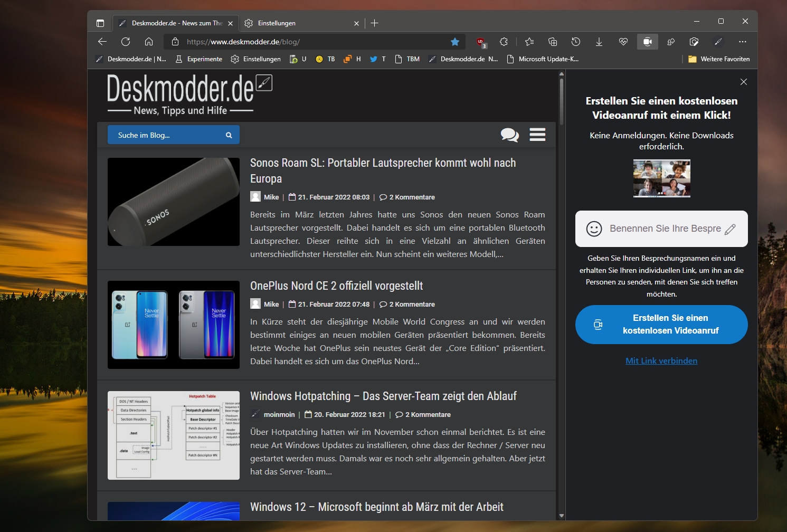Screen dimensions: 787x532
Task: View site information lock icon
Action: tap(175, 42)
